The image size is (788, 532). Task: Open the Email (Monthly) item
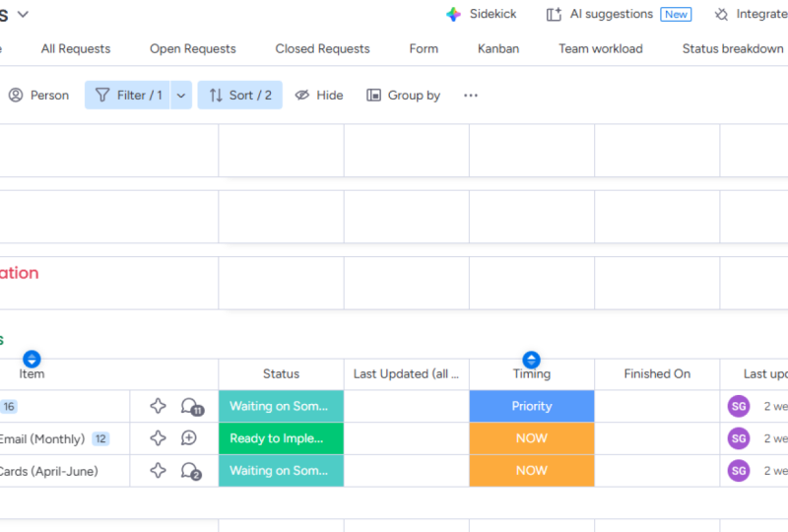coord(42,438)
